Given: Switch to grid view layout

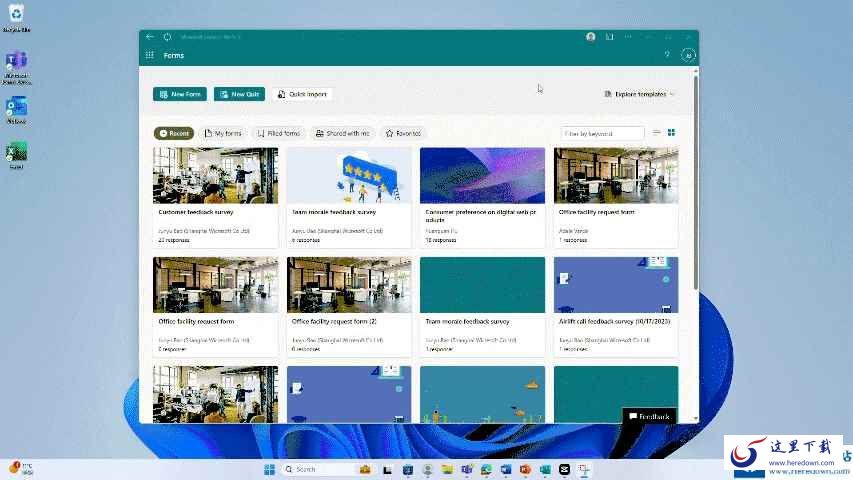Looking at the screenshot, I should click(x=671, y=133).
